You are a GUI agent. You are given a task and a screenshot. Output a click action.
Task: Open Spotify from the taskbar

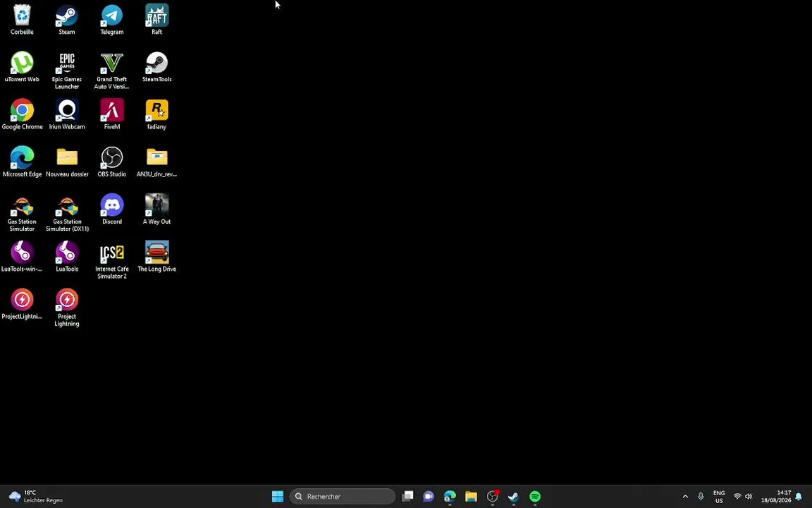535,497
